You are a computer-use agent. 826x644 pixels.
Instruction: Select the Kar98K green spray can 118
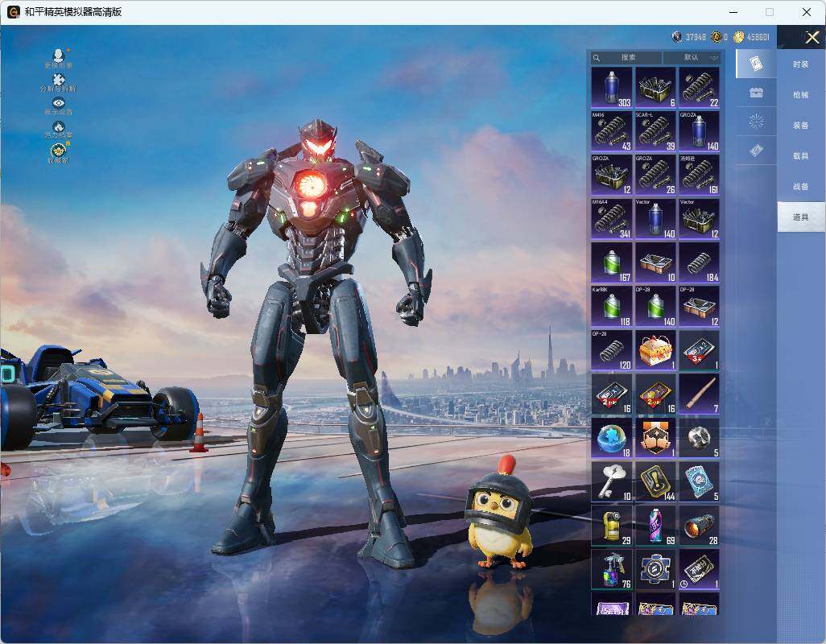click(612, 307)
